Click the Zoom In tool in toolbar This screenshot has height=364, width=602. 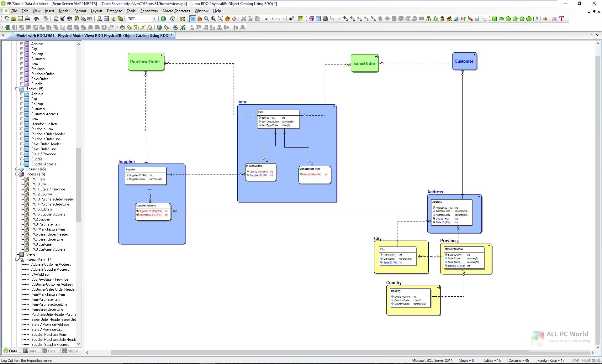pyautogui.click(x=206, y=19)
